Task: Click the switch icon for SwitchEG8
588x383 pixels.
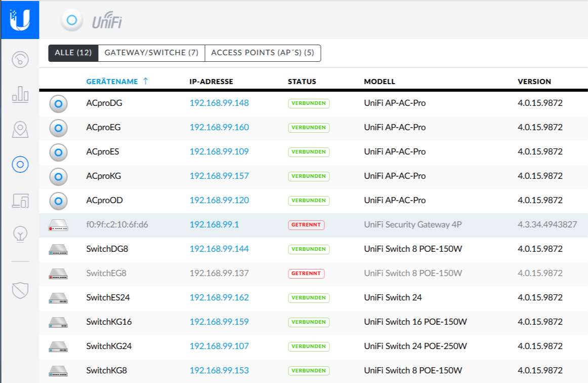Action: tap(58, 274)
